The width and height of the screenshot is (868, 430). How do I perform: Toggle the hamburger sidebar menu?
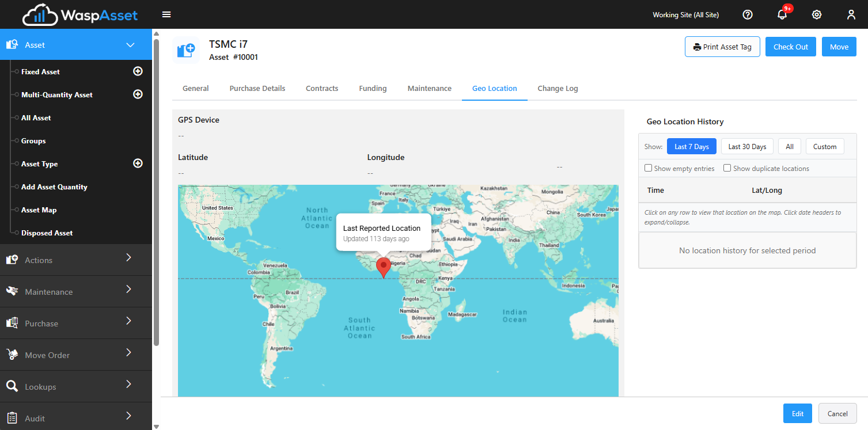point(166,14)
